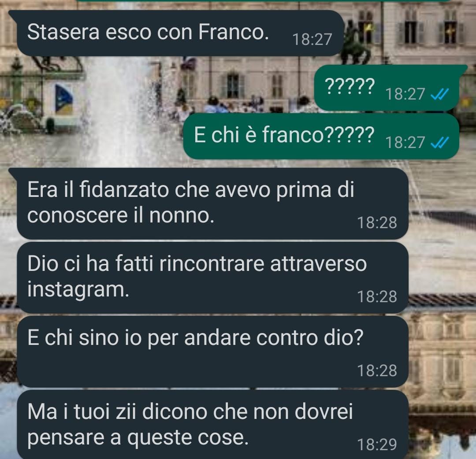Click the 18:28 timestamp on the fidanzato message
Image resolution: width=476 pixels, height=459 pixels.
click(377, 223)
